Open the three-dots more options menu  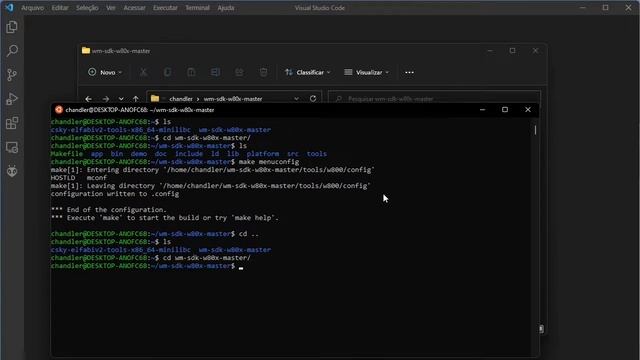409,72
